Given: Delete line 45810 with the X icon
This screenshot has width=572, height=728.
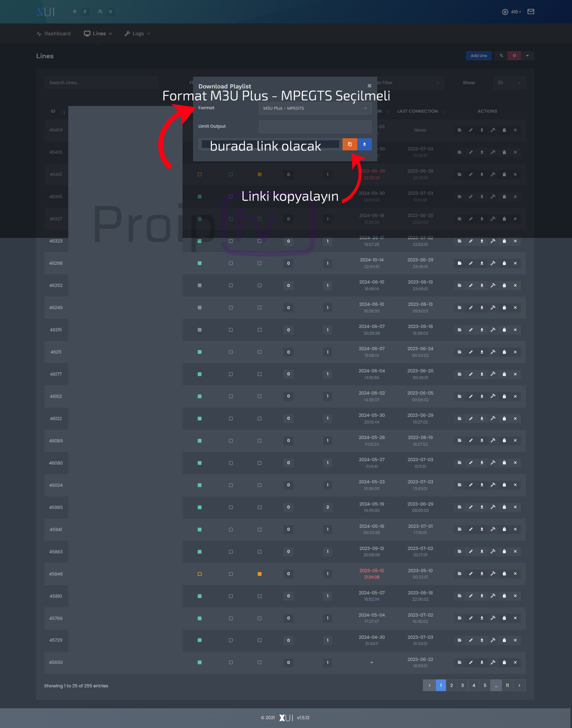Looking at the screenshot, I should point(515,596).
